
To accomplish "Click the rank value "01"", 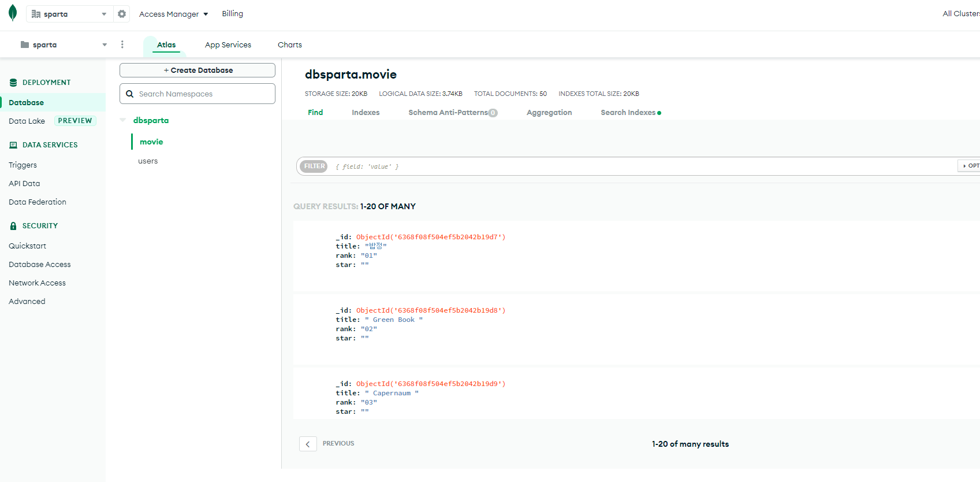I will [369, 255].
